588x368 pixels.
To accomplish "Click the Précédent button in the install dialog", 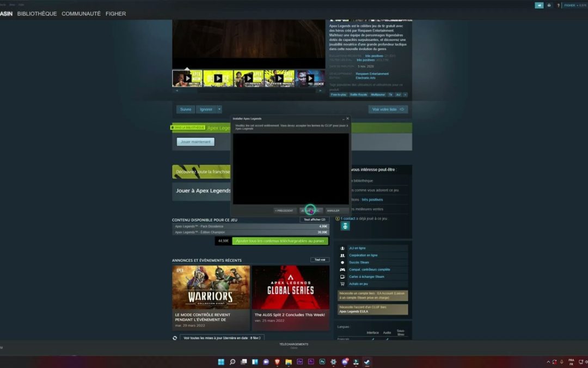I will click(284, 210).
